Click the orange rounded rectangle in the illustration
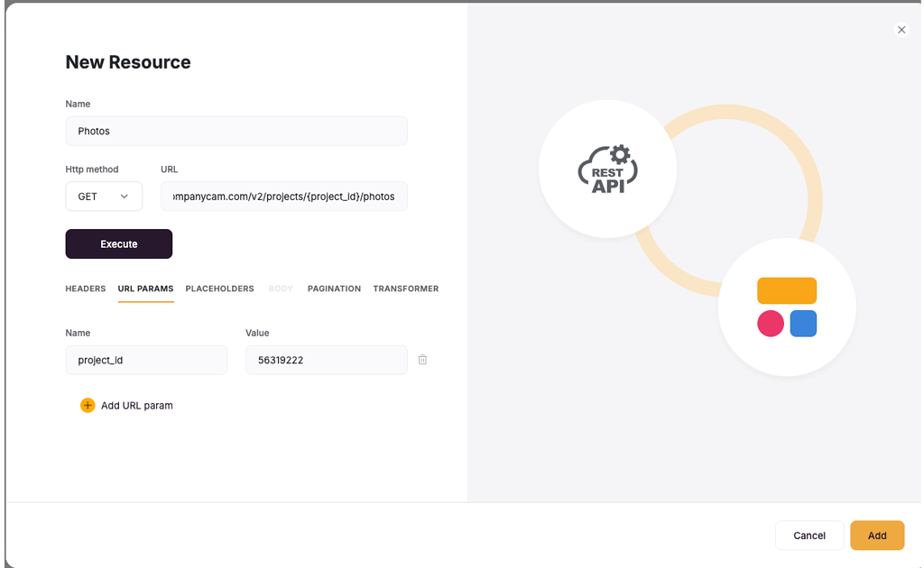This screenshot has height=568, width=924. pos(786,290)
